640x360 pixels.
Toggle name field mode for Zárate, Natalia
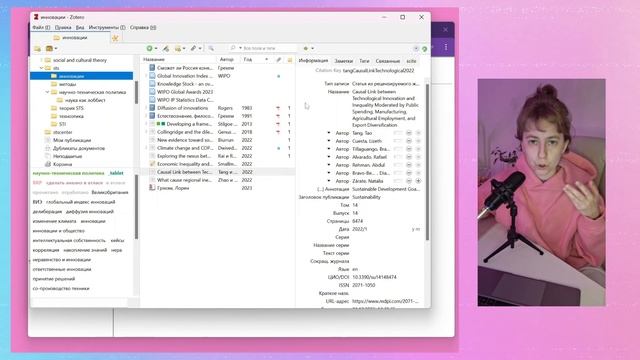398,181
